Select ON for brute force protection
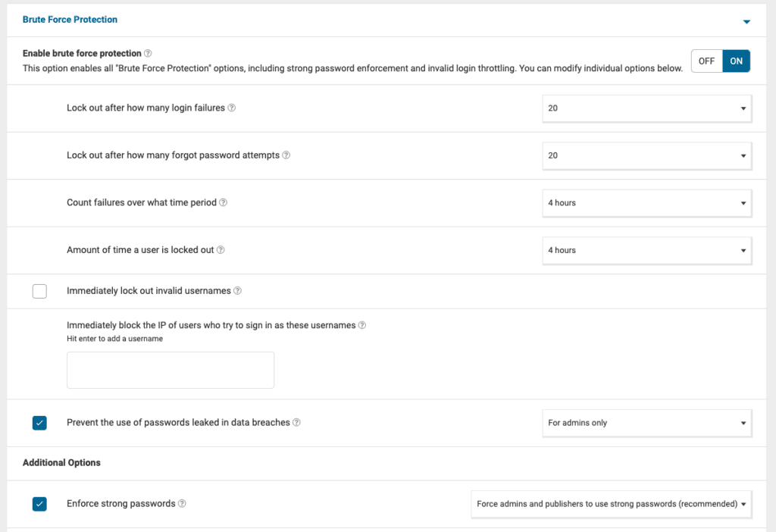Screen dimensions: 776x532 [736, 61]
